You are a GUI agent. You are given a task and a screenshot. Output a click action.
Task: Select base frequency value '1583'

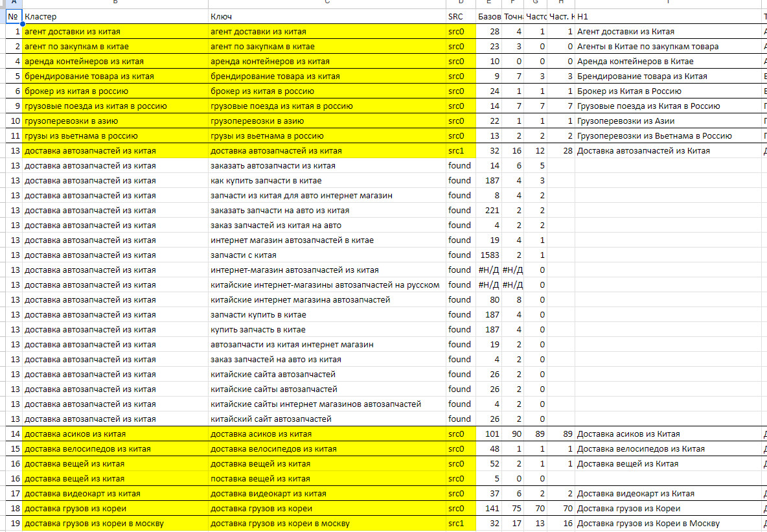click(488, 255)
